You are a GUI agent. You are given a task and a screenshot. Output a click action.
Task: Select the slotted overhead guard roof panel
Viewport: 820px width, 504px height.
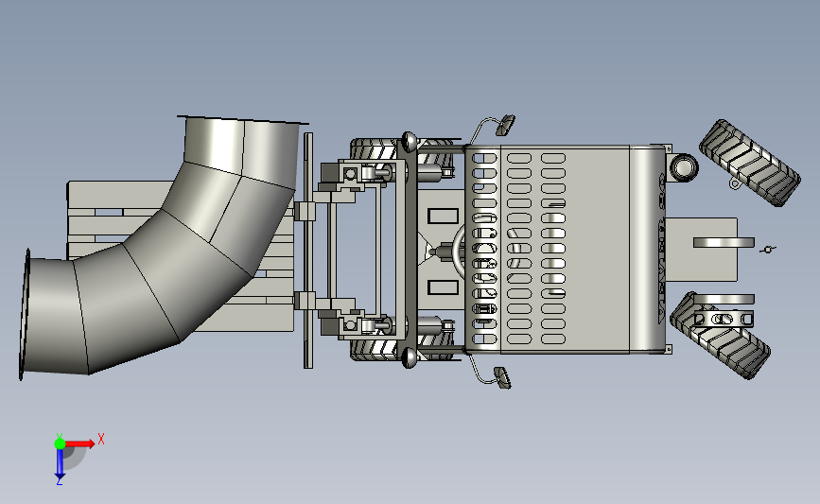pyautogui.click(x=567, y=250)
